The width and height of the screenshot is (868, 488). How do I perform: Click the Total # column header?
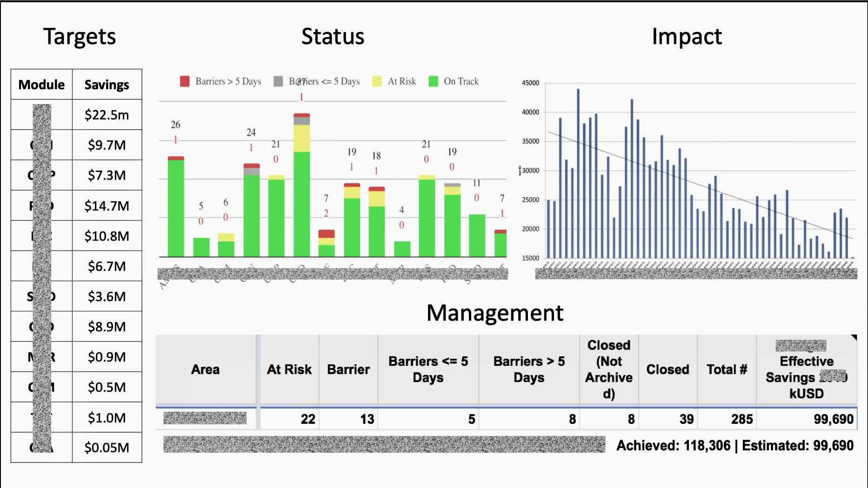[x=727, y=369]
